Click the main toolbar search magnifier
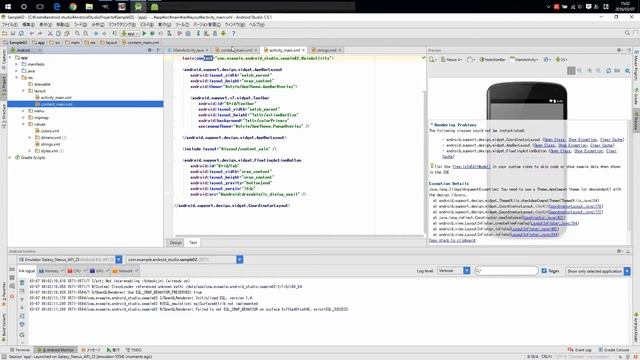 (627, 33)
